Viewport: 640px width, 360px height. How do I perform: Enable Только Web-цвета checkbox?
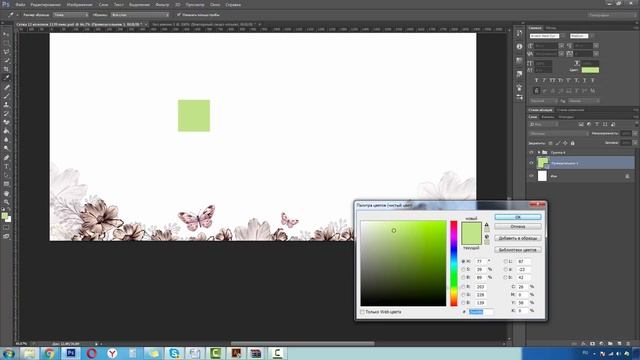(362, 312)
